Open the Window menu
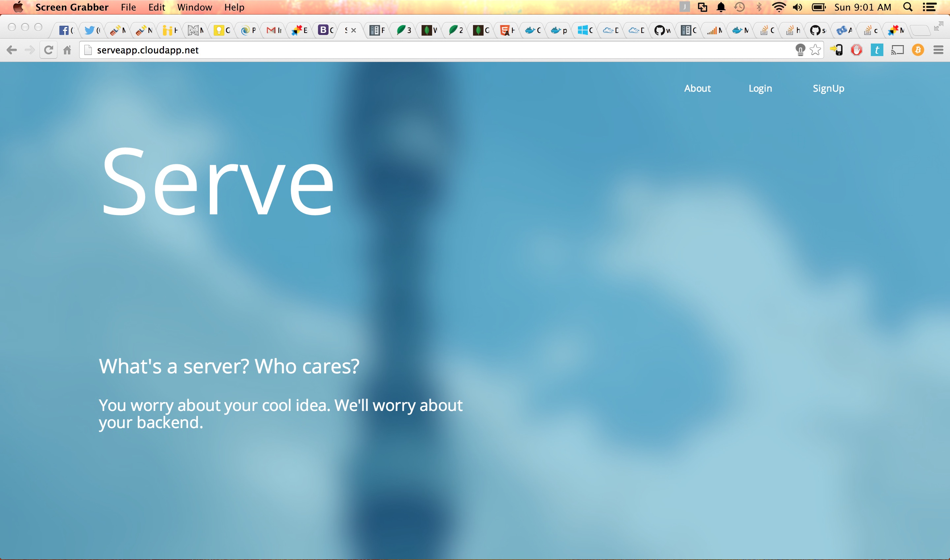 click(x=194, y=7)
